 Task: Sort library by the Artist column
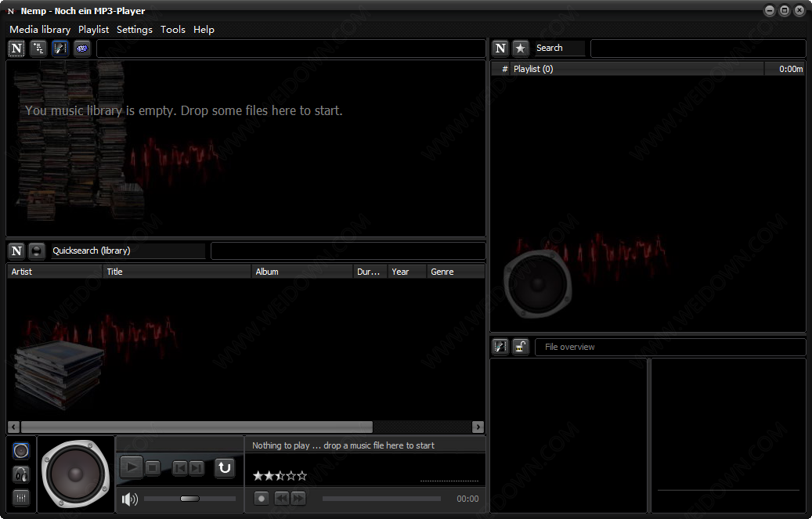coord(54,272)
